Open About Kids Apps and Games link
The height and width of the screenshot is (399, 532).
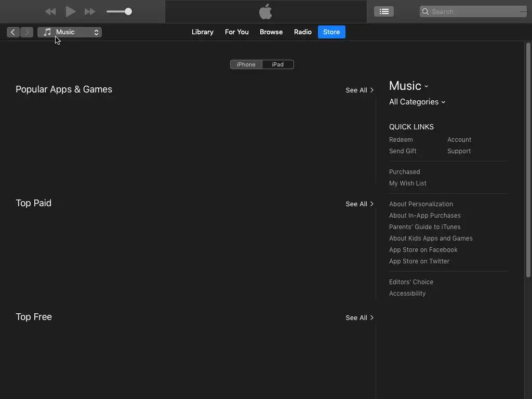pyautogui.click(x=431, y=238)
